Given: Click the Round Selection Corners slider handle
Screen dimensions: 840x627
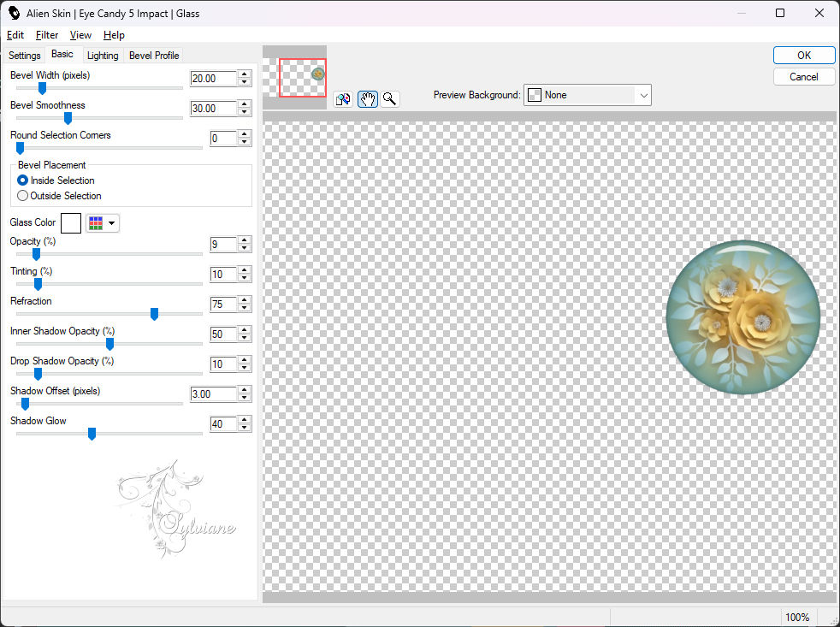Looking at the screenshot, I should [21, 149].
